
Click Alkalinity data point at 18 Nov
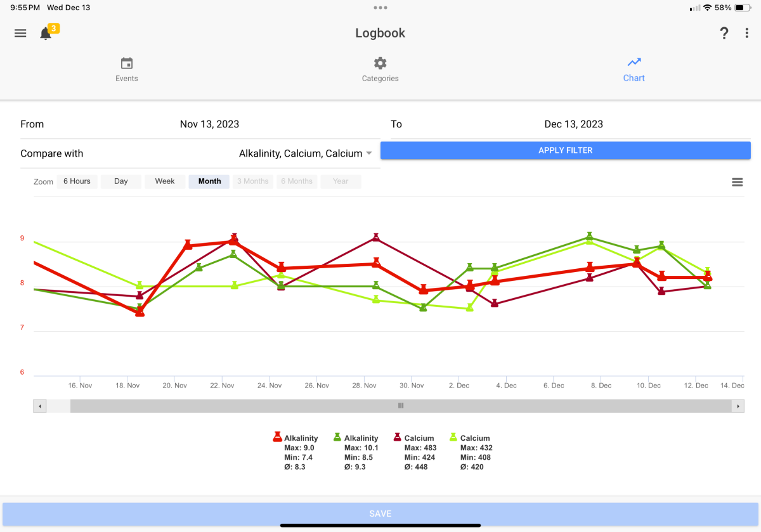pyautogui.click(x=140, y=311)
